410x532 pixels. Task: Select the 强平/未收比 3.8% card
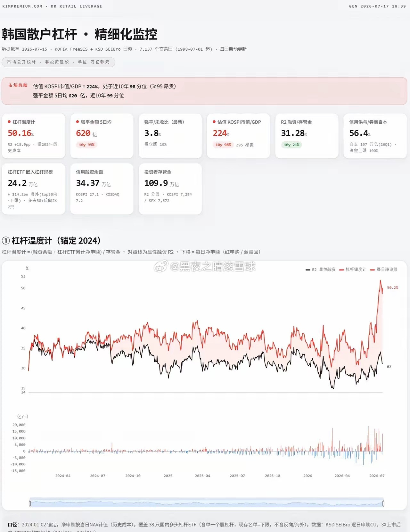pos(170,136)
